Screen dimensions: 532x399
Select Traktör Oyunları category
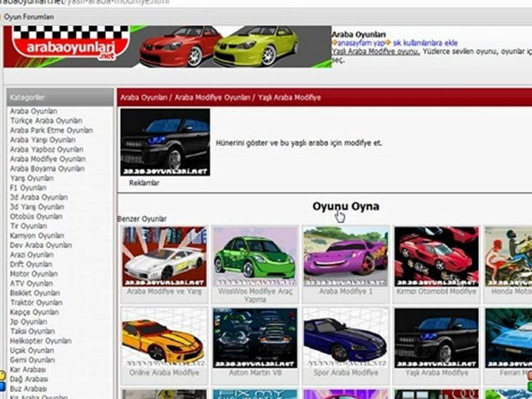37,303
